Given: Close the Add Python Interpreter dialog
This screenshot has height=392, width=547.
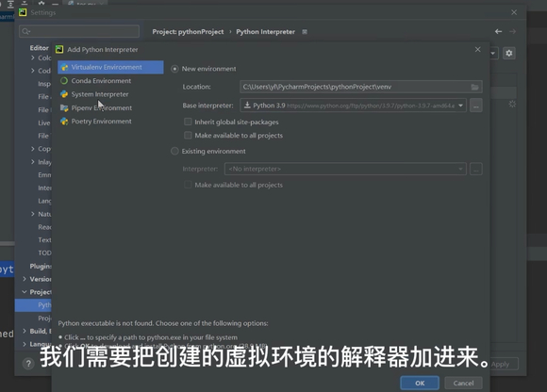Looking at the screenshot, I should (477, 50).
